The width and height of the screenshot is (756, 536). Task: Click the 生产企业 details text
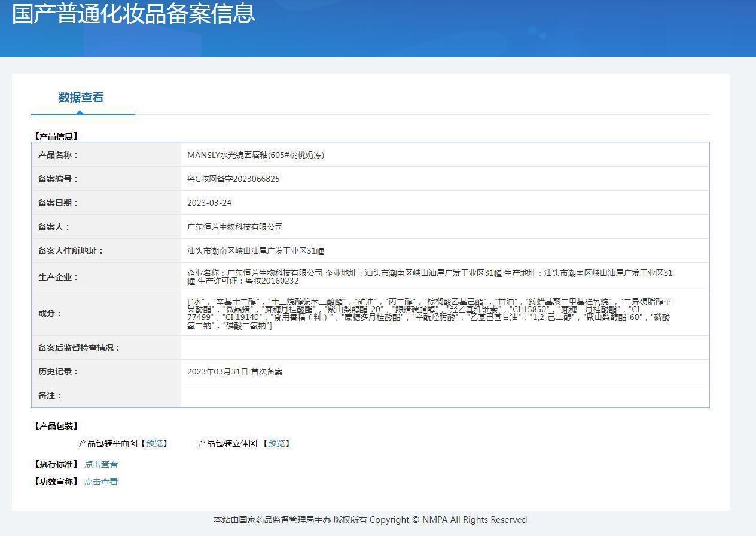tap(430, 276)
